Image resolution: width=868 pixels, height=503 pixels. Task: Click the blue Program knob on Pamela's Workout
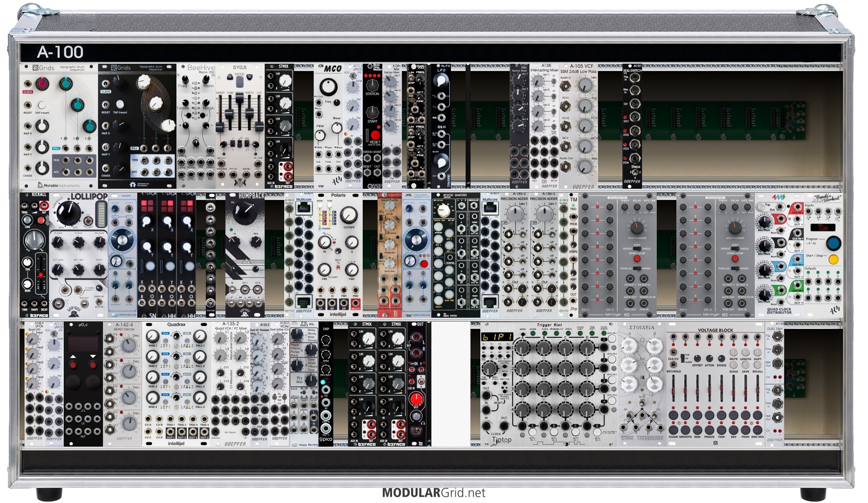[833, 243]
